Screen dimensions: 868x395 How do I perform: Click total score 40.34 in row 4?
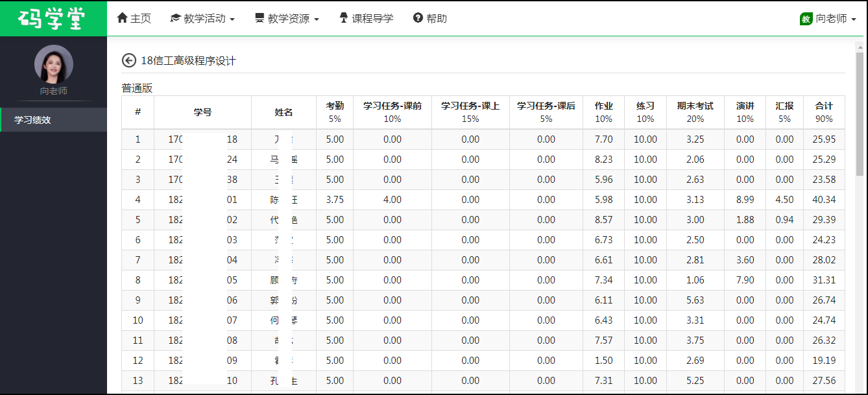point(824,200)
